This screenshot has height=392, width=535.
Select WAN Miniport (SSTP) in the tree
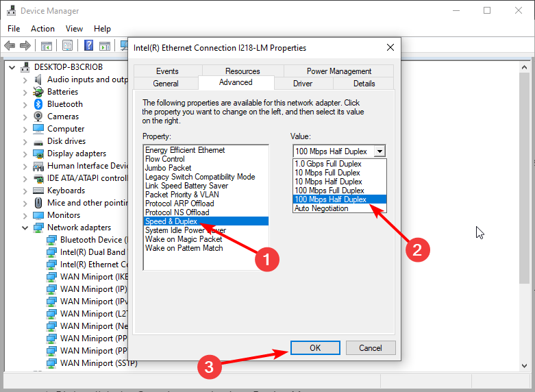coord(99,363)
